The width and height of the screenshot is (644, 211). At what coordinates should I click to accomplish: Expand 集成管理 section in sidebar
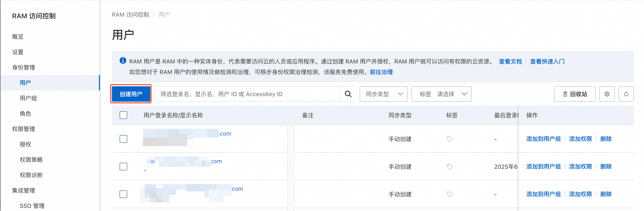pos(24,191)
